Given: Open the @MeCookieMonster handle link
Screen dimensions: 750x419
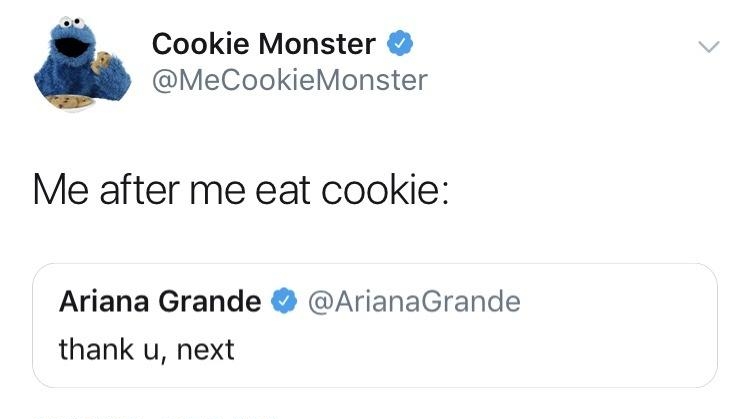Looking at the screenshot, I should click(289, 79).
